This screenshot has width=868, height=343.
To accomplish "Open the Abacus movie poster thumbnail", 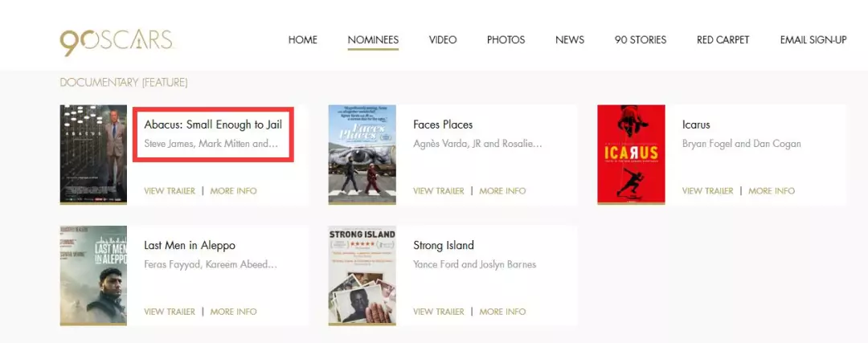I will click(x=93, y=154).
